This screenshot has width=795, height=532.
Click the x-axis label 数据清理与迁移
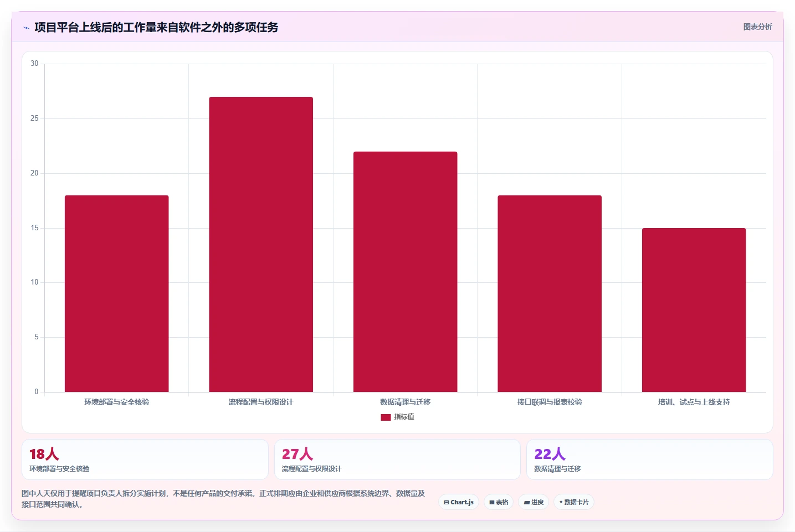pyautogui.click(x=406, y=402)
